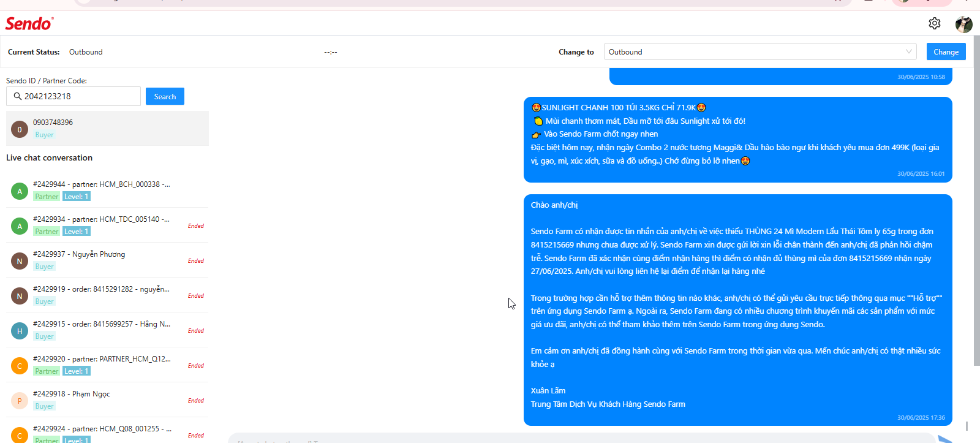Click Buyer tag under Nguyễn Phương

44,267
